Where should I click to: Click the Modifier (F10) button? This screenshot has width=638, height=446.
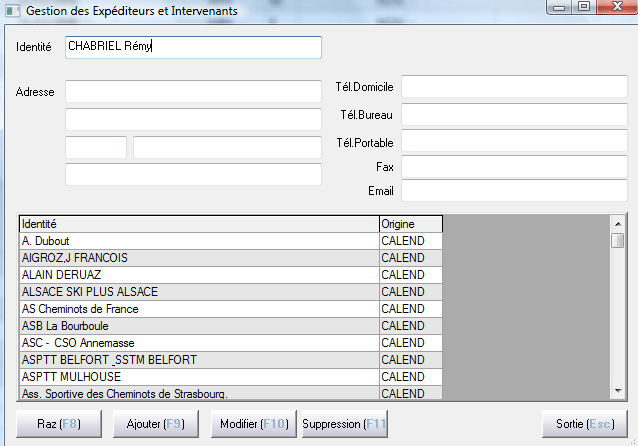point(253,424)
